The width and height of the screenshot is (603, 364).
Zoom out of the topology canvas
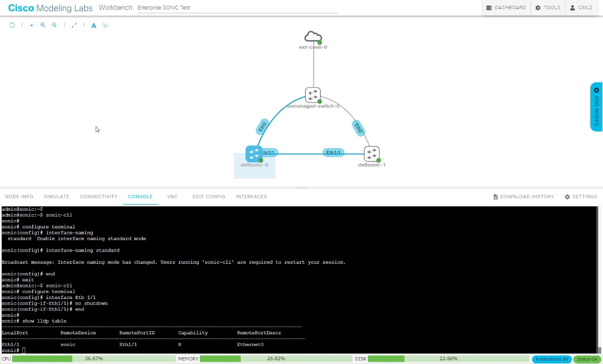[x=54, y=25]
